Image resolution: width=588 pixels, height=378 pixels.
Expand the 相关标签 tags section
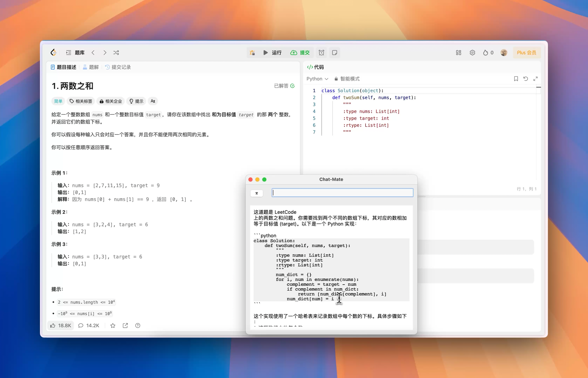click(x=81, y=101)
